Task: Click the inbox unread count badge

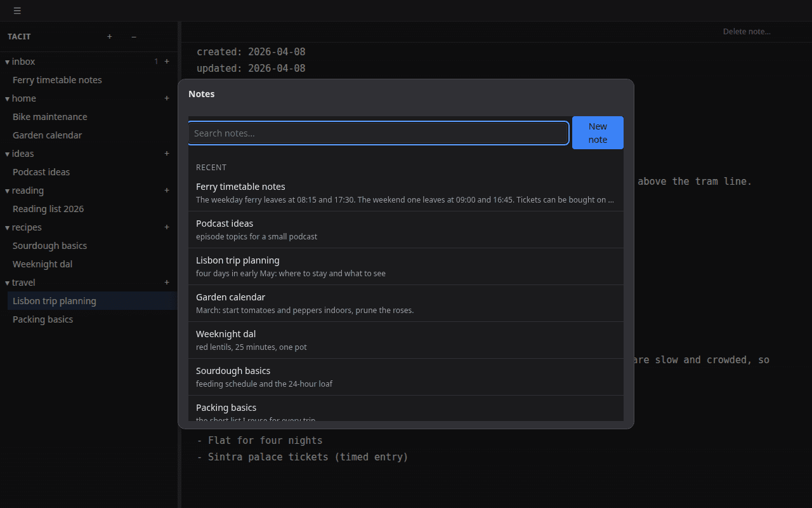Action: [x=156, y=62]
